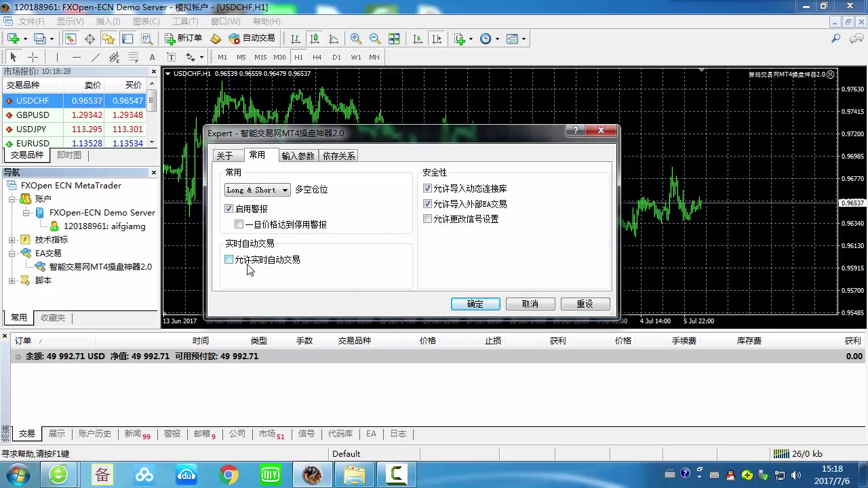The width and height of the screenshot is (868, 488).
Task: Open search magnifier icon at top right
Action: tap(836, 39)
